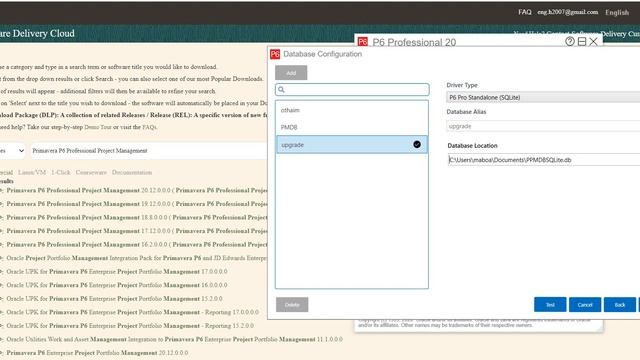Click the Cancel button
640x360 pixels.
click(x=585, y=304)
